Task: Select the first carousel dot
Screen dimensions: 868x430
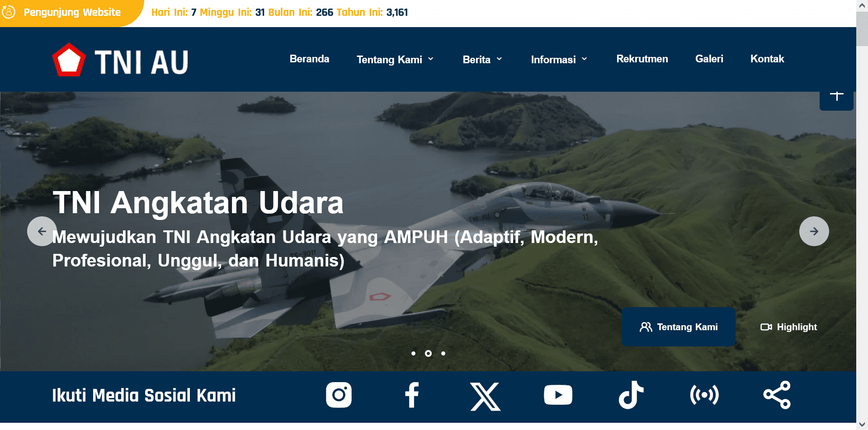Action: [x=413, y=353]
